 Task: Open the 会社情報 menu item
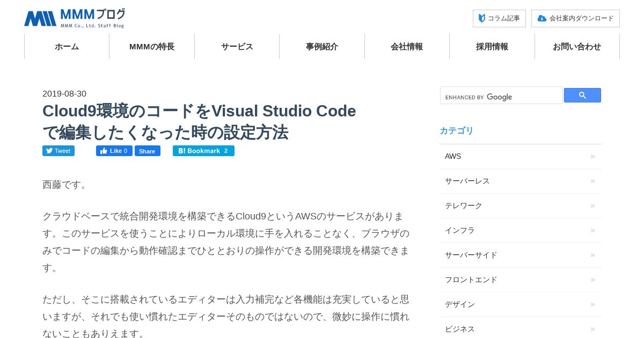(407, 47)
